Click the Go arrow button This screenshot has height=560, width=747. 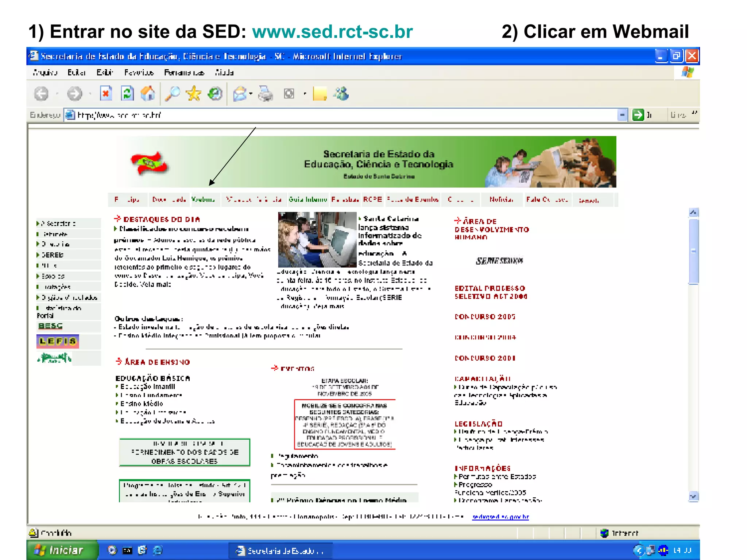638,115
